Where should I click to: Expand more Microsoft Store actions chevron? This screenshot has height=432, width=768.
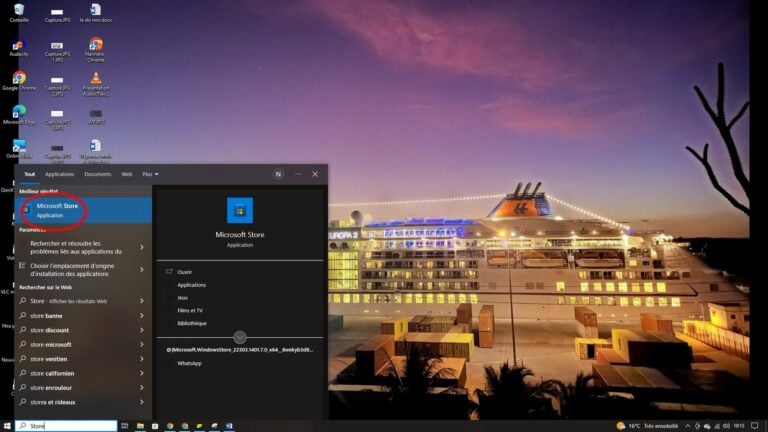click(240, 337)
